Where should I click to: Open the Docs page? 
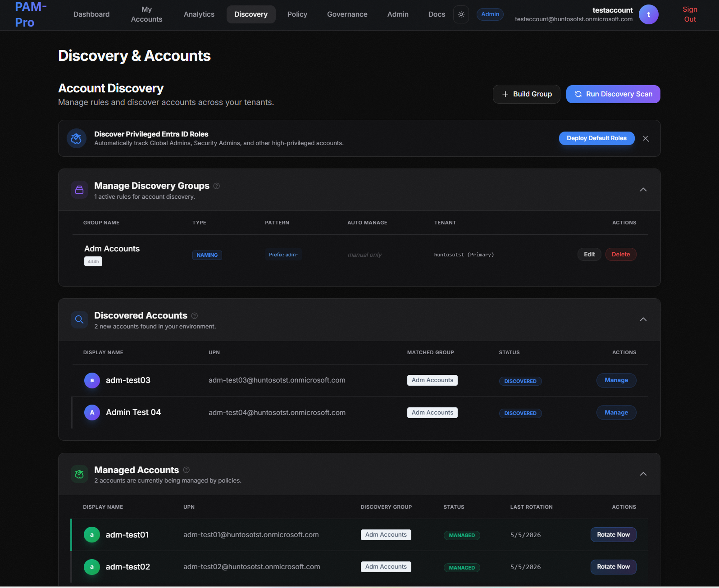coord(437,14)
